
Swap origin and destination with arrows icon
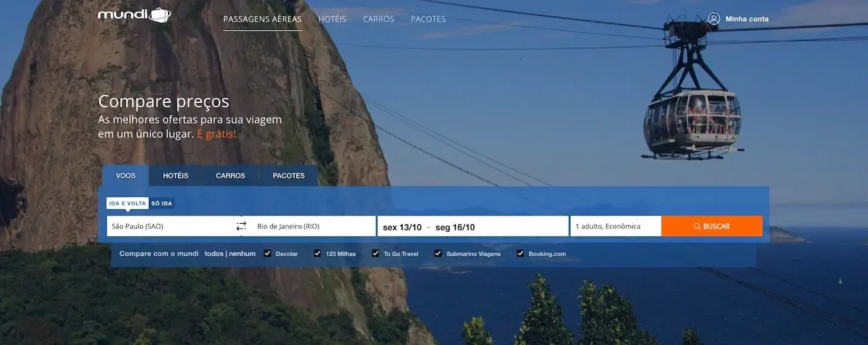coord(241,226)
